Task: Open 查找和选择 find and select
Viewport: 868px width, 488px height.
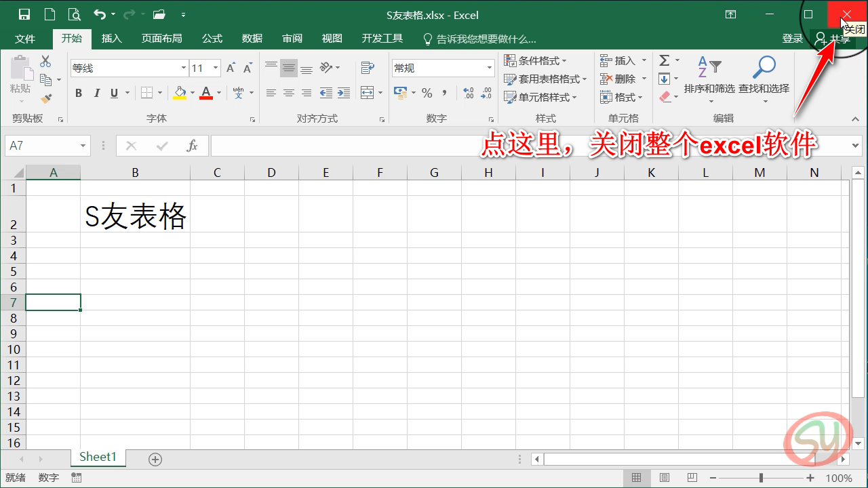Action: pos(764,80)
